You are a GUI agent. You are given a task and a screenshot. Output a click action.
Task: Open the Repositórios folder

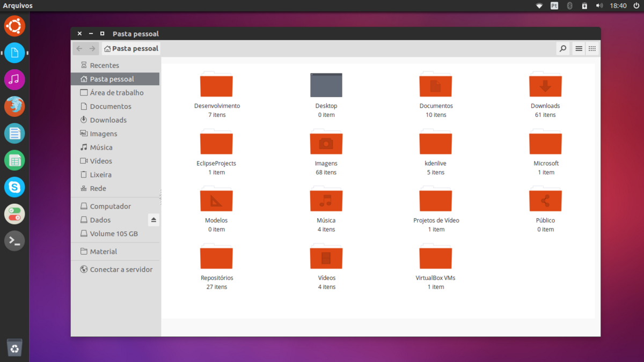[x=216, y=257]
